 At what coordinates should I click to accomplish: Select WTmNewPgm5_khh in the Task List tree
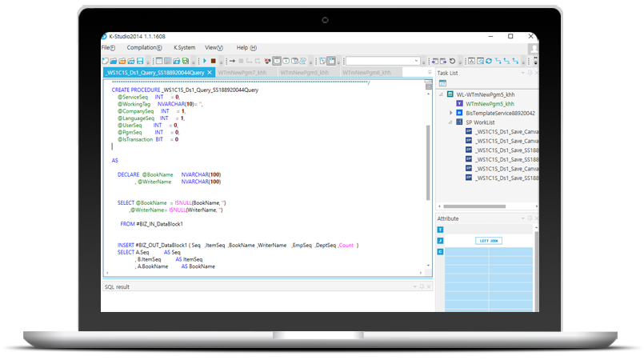490,103
